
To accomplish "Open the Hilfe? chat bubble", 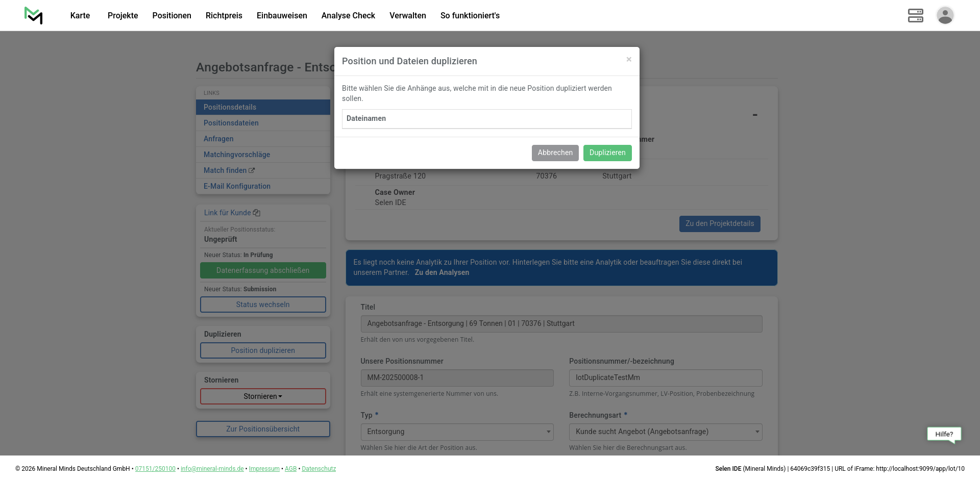I will click(944, 434).
